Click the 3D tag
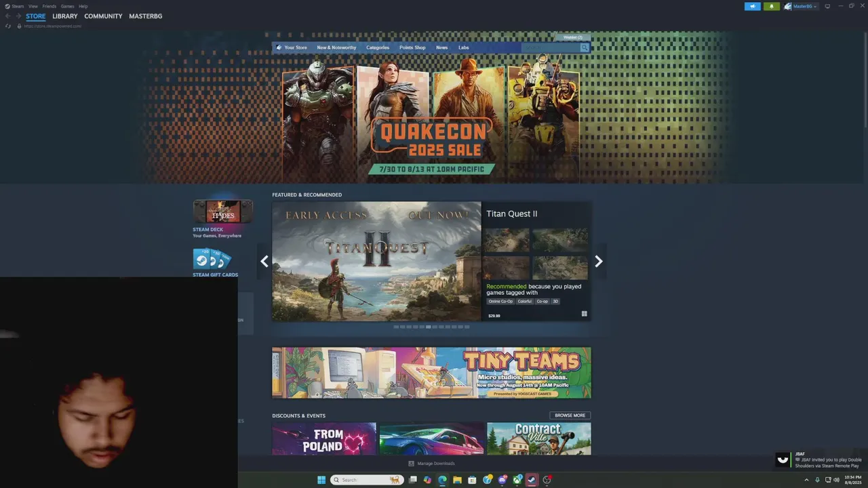This screenshot has height=488, width=868. tap(555, 302)
